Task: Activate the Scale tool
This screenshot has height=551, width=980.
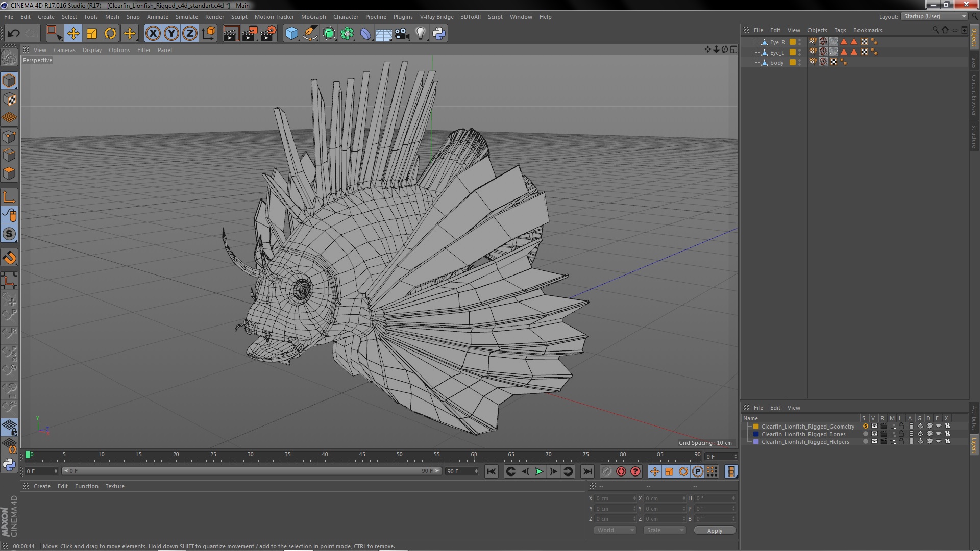Action: [x=92, y=34]
